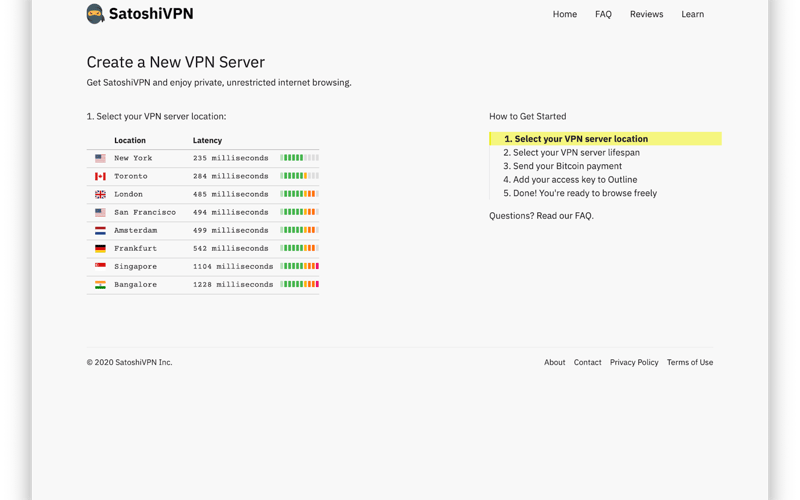Image resolution: width=800 pixels, height=500 pixels.
Task: Click step 'Send your Bitcoin payment'
Action: [x=562, y=166]
